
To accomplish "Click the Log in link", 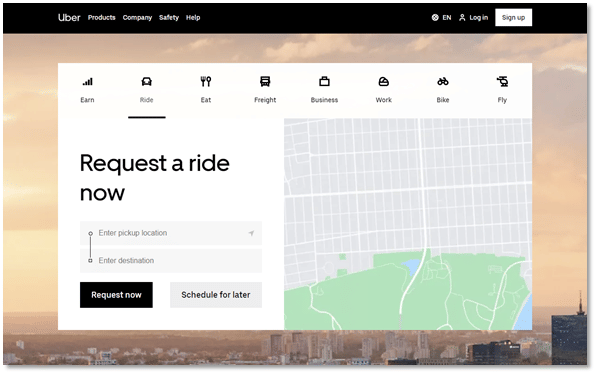I will (x=479, y=17).
